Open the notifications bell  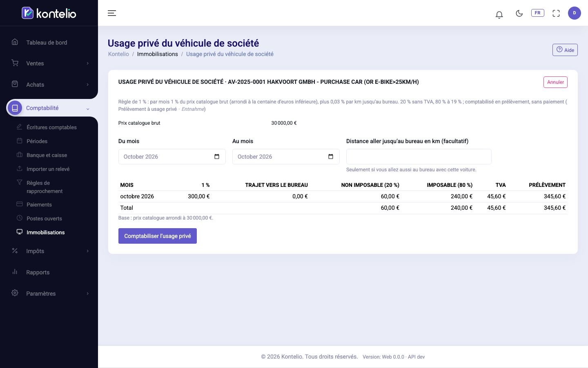[x=499, y=14]
